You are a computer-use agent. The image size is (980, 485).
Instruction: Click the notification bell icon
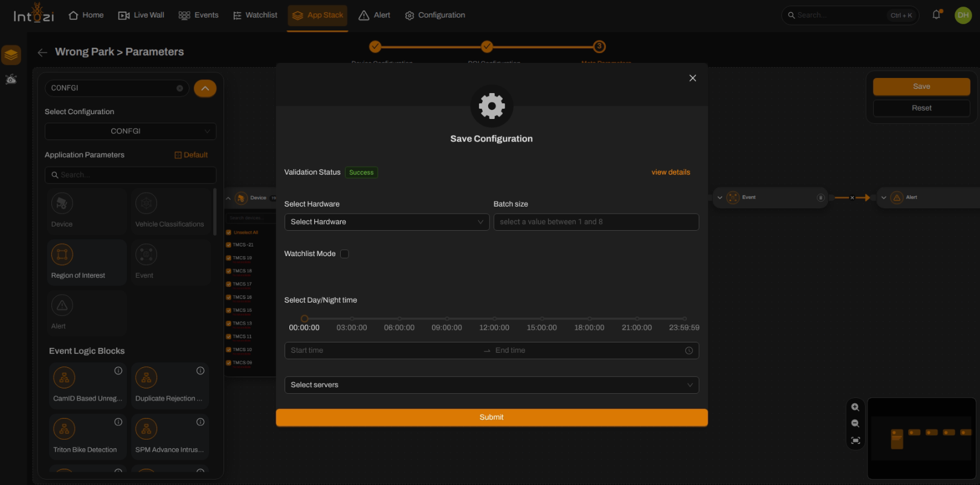click(x=936, y=14)
